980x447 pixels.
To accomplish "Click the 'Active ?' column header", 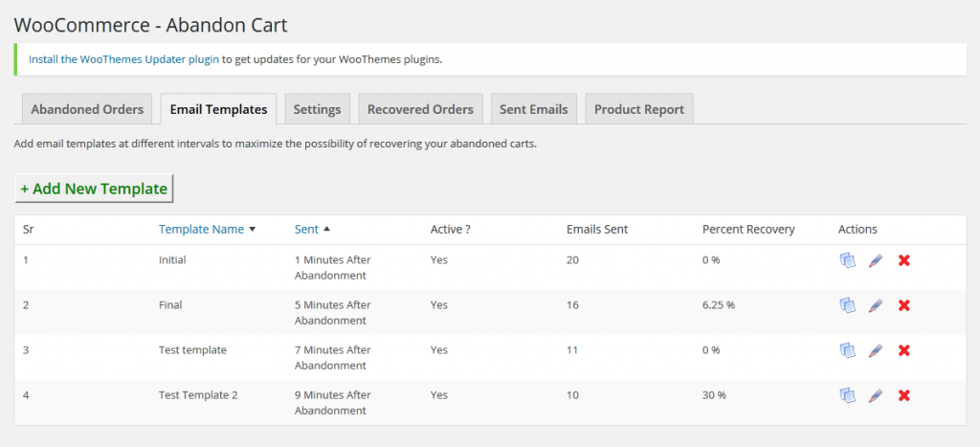I will (451, 230).
